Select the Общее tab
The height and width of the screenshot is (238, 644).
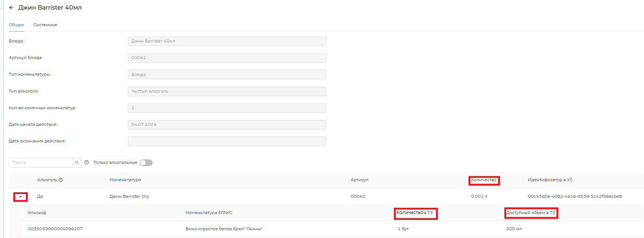(16, 25)
